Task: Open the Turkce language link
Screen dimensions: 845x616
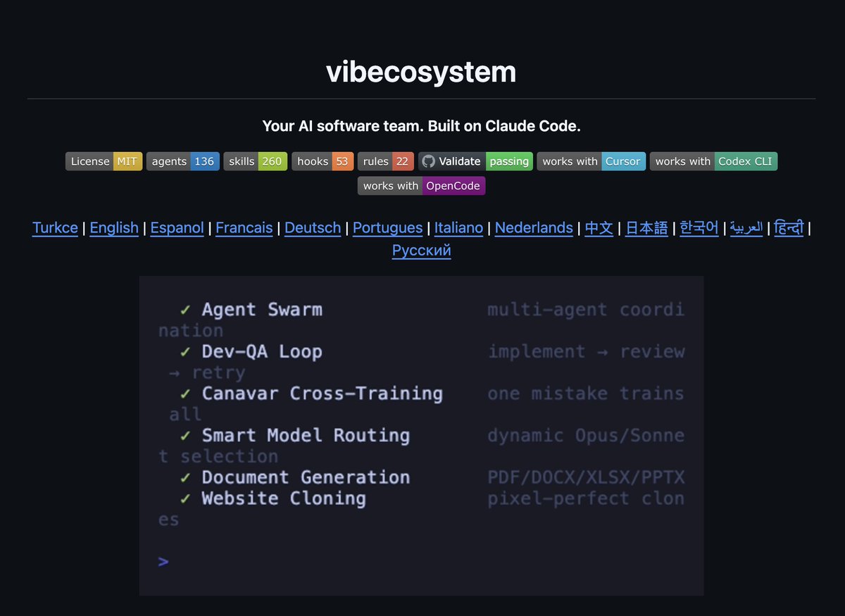Action: tap(55, 227)
